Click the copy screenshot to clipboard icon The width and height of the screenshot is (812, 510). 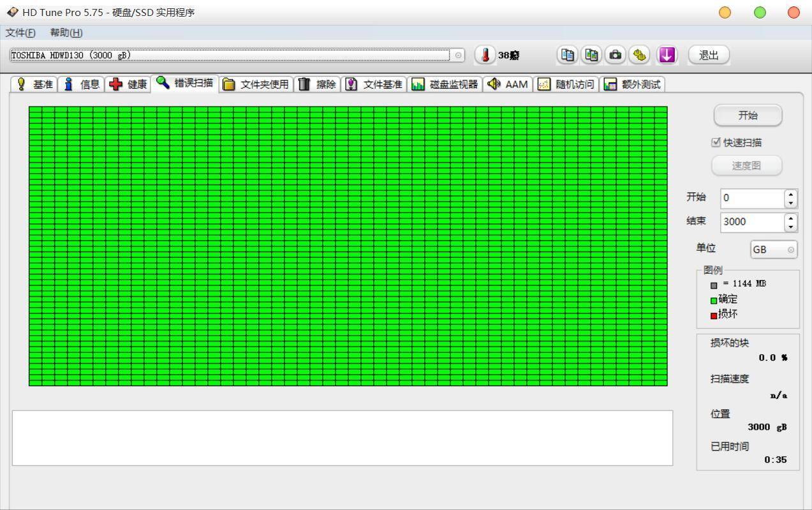[591, 55]
